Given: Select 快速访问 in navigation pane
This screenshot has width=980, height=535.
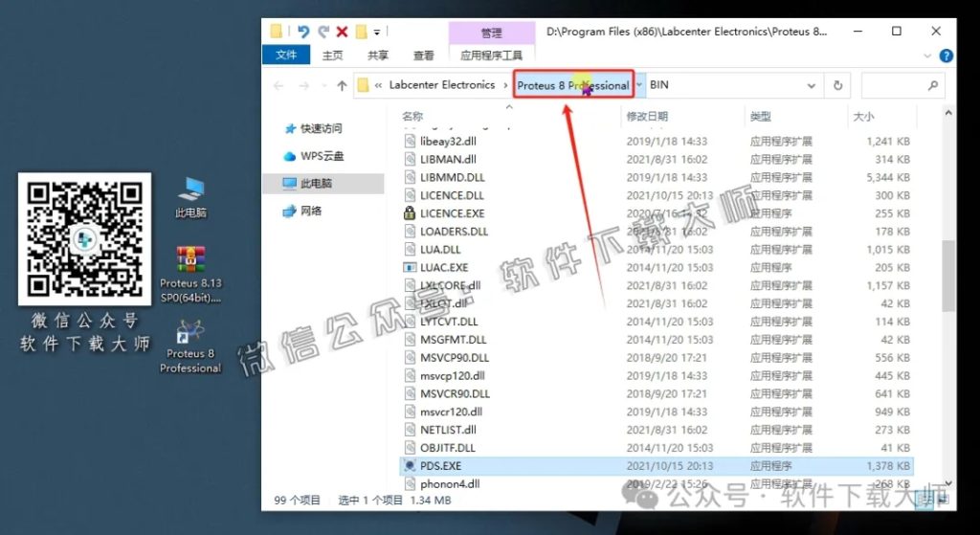Looking at the screenshot, I should pyautogui.click(x=322, y=129).
